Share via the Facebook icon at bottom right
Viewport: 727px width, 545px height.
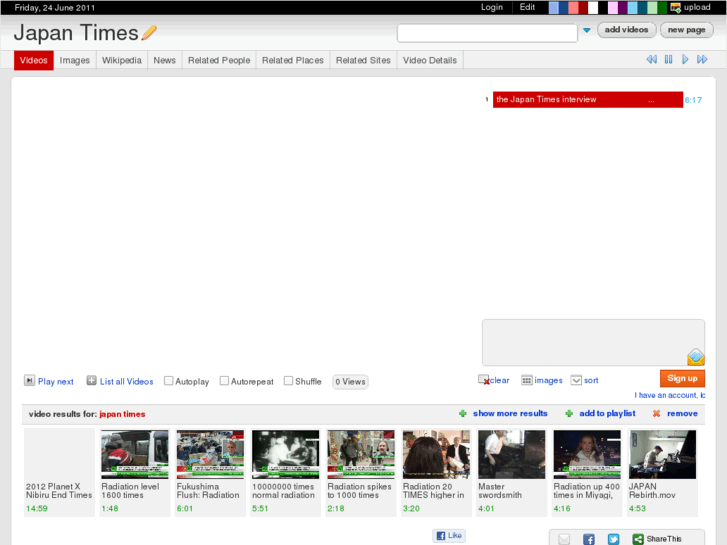coord(589,539)
